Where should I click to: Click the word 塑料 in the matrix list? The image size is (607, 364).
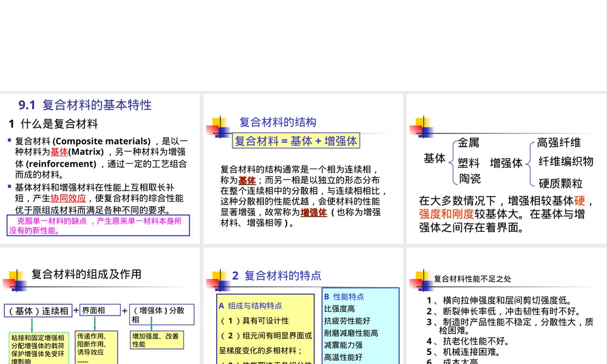pos(469,163)
